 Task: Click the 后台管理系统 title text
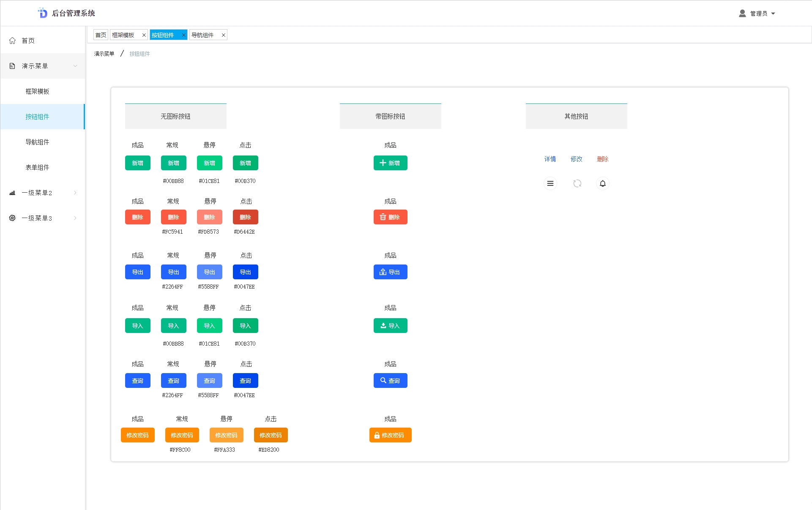(x=74, y=14)
